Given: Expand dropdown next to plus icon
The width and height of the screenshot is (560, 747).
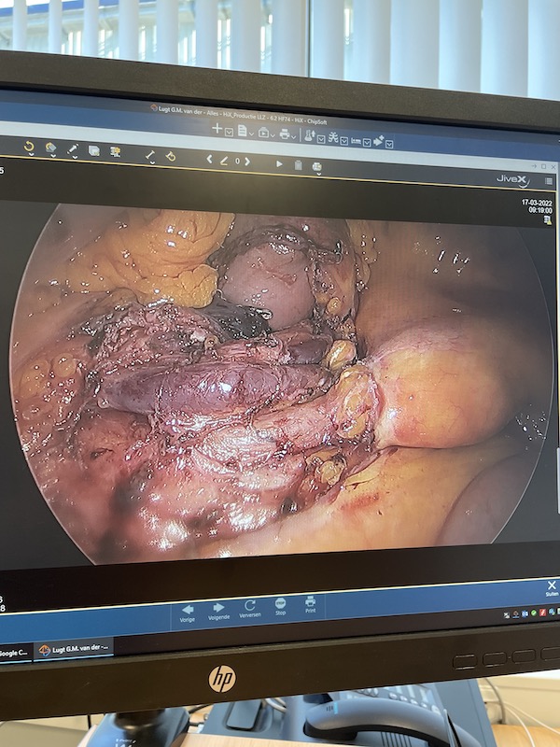Looking at the screenshot, I should pyautogui.click(x=229, y=132).
